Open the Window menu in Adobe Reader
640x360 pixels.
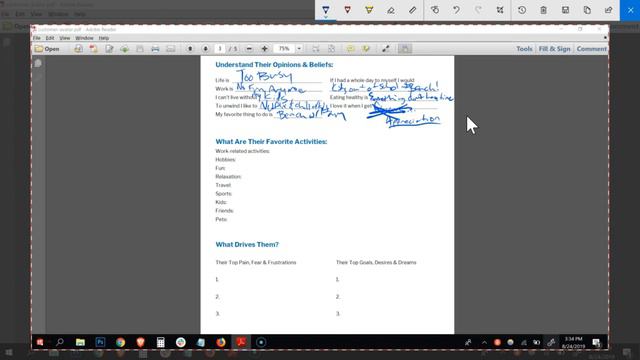(x=84, y=38)
